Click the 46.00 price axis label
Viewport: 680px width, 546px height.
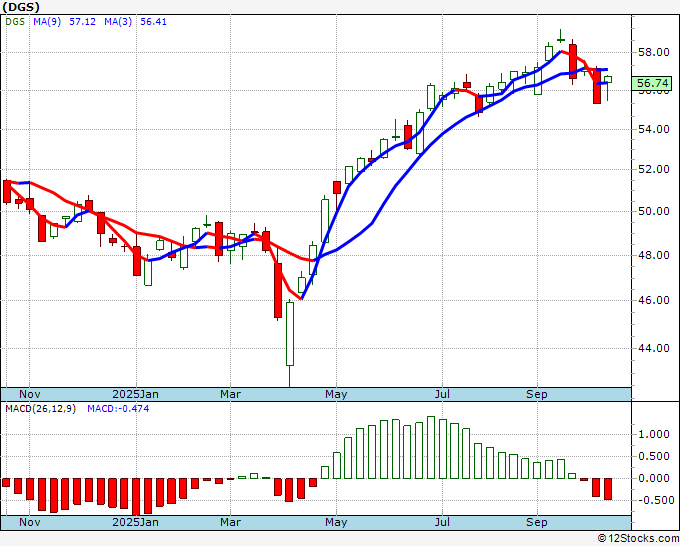[x=654, y=300]
